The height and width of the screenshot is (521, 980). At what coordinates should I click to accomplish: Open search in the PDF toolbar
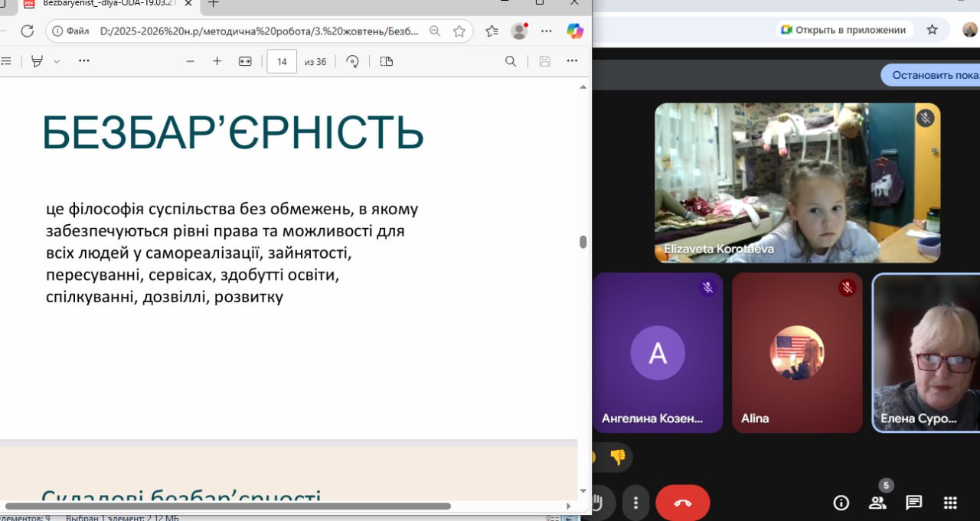[511, 61]
